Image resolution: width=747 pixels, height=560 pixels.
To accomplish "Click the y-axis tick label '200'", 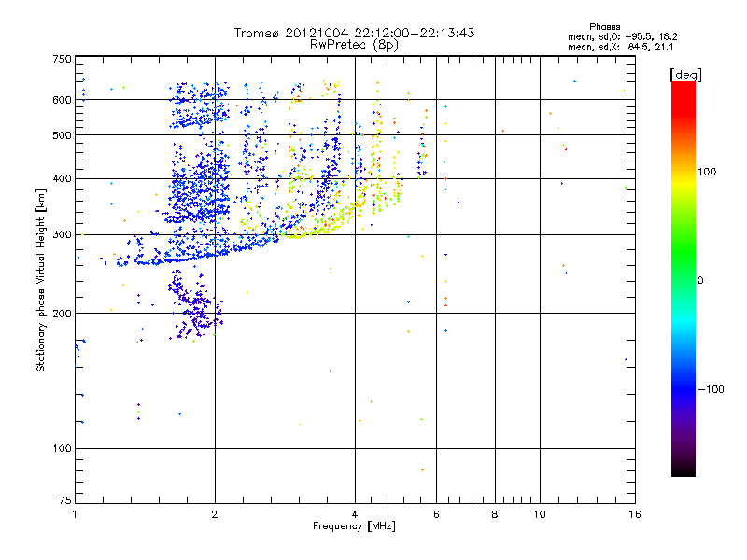I will pyautogui.click(x=62, y=314).
